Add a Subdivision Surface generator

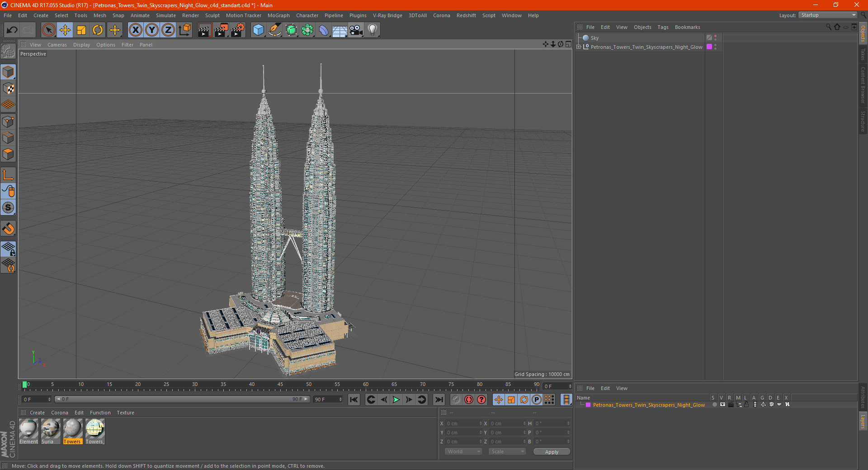click(x=291, y=30)
